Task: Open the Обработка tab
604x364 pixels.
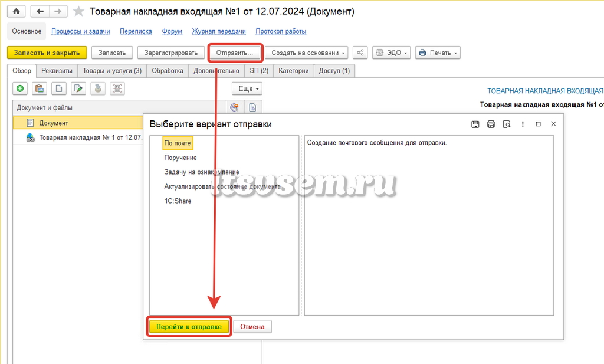Action: tap(168, 71)
